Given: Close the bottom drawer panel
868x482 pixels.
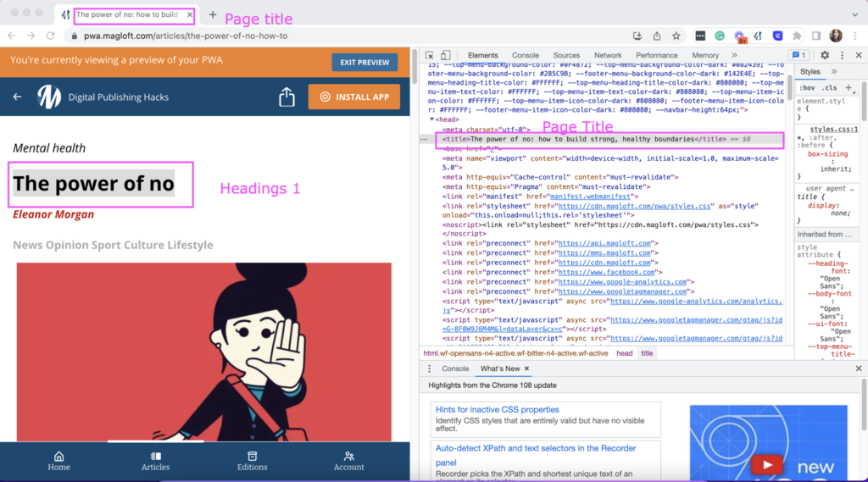Looking at the screenshot, I should point(859,368).
